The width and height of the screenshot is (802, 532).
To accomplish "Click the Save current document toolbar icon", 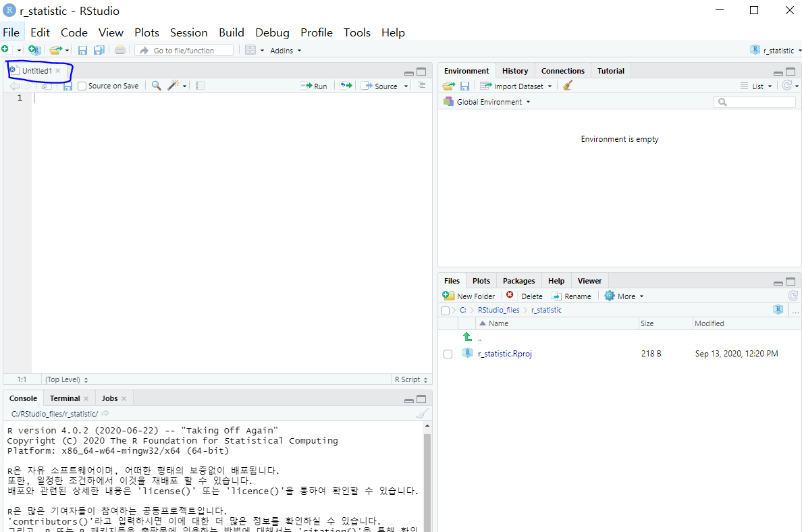I will (82, 49).
